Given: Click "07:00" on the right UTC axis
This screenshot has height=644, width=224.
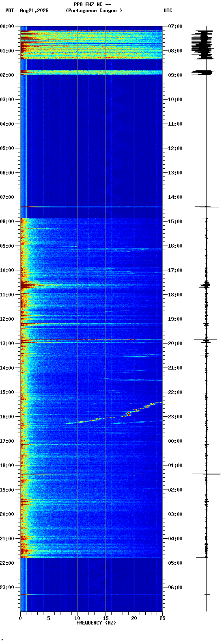Looking at the screenshot, I should [x=175, y=26].
